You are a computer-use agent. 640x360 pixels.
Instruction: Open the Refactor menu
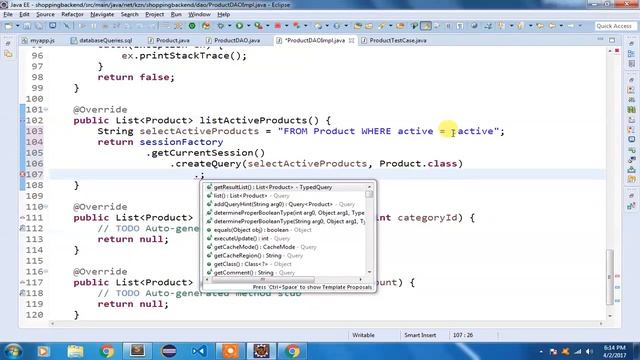[x=72, y=14]
